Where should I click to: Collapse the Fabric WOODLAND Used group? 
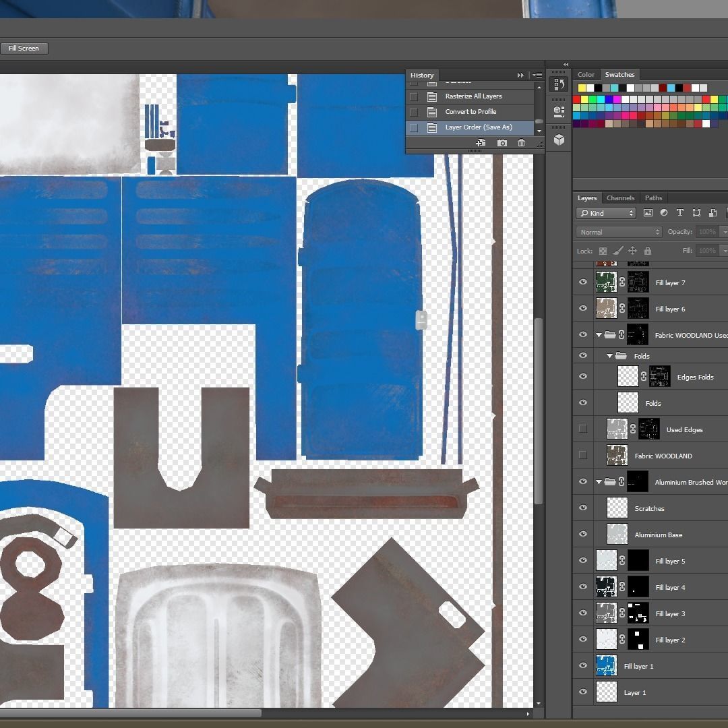coord(599,335)
